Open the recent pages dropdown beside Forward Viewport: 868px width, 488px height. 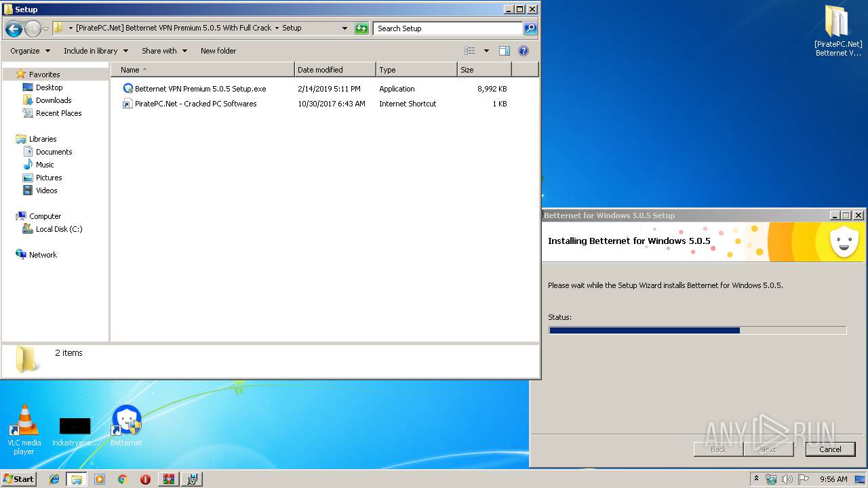tap(45, 28)
